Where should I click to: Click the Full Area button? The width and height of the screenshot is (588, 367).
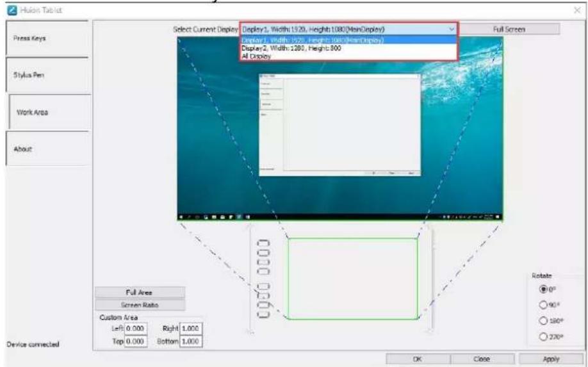pos(140,292)
